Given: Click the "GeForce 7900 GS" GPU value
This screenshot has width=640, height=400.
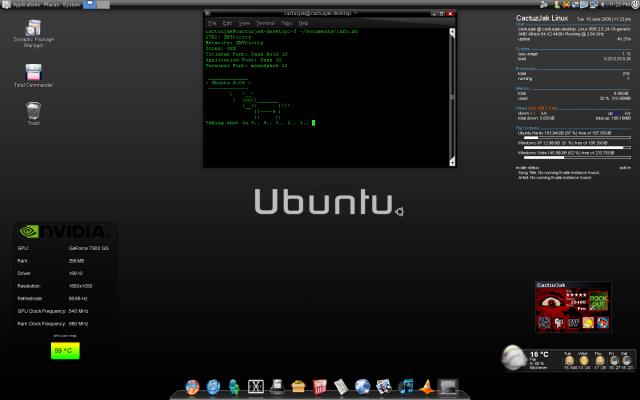Looking at the screenshot, I should [89, 248].
